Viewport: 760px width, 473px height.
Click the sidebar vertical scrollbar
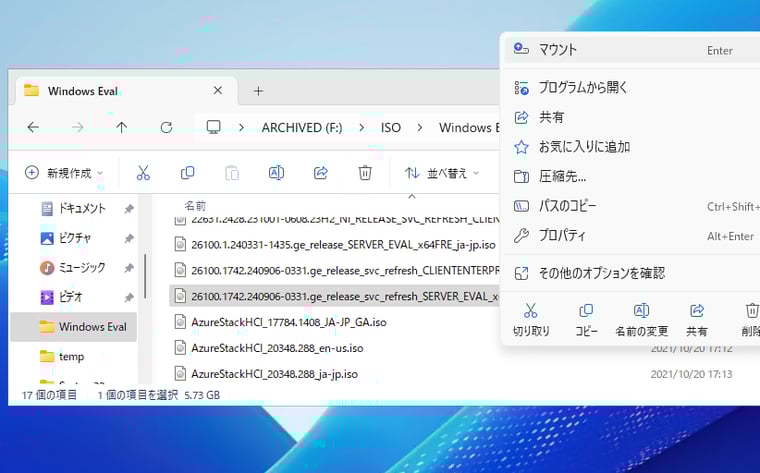tap(145, 276)
